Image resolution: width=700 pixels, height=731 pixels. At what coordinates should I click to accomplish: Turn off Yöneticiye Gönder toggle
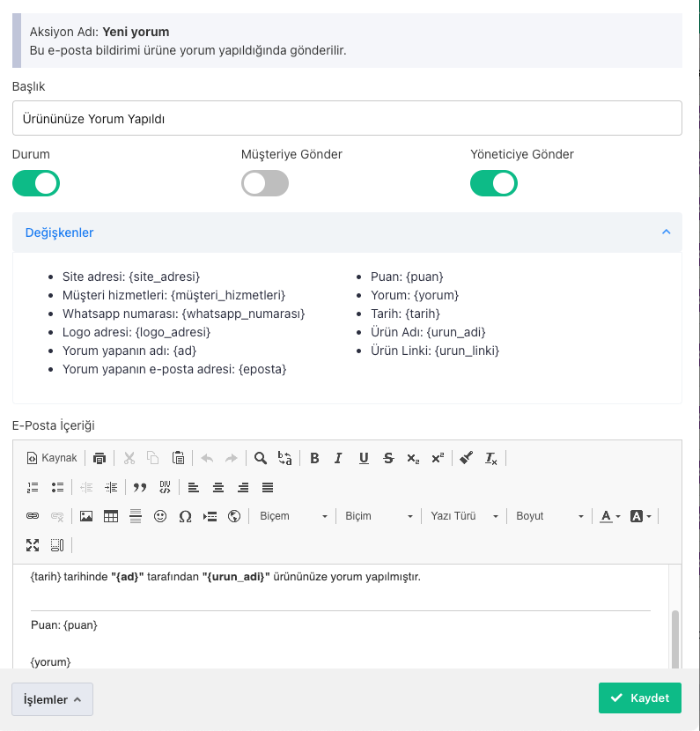(x=494, y=183)
